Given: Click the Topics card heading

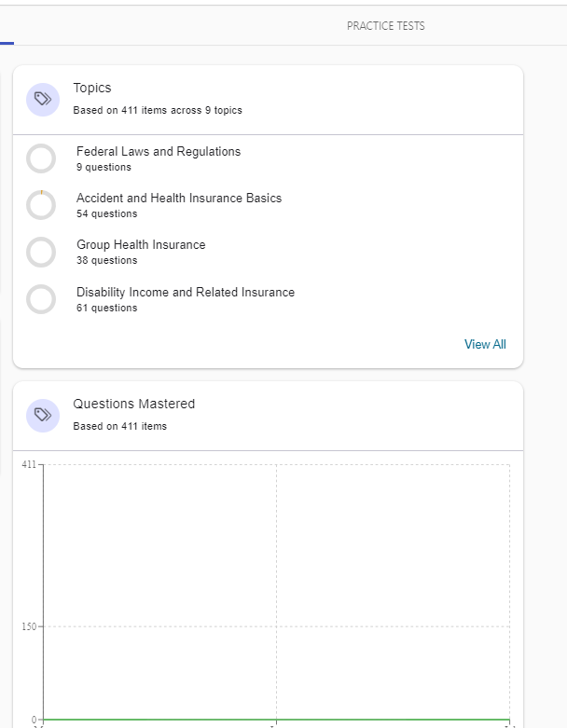Looking at the screenshot, I should tap(92, 89).
